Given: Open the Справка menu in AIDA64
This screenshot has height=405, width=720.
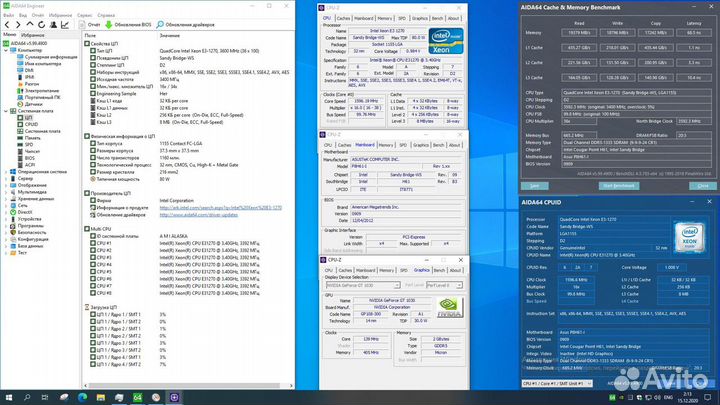Looking at the screenshot, I should [106, 15].
